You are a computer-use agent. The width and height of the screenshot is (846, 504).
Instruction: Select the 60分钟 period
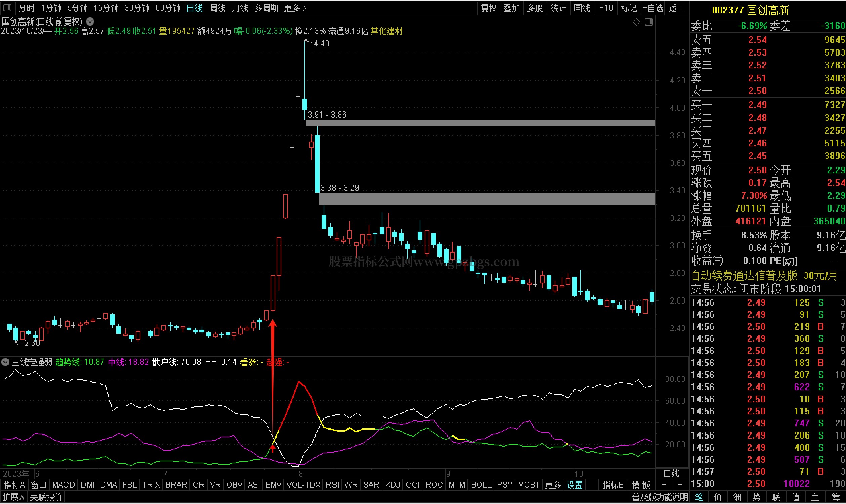click(168, 8)
